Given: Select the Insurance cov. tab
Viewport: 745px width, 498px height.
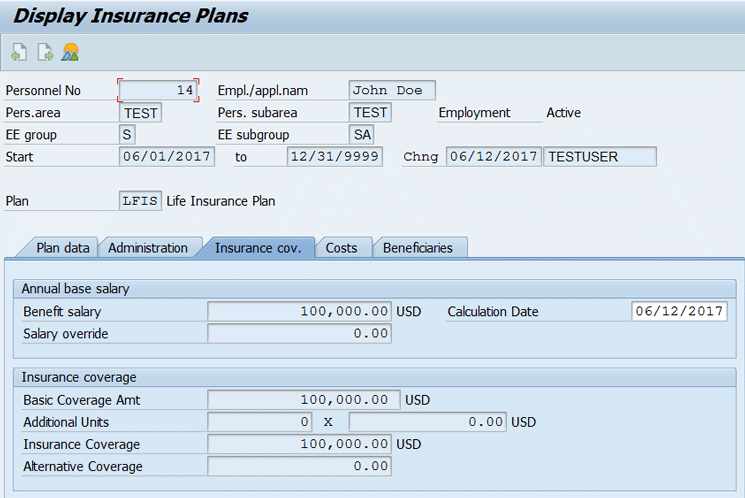Looking at the screenshot, I should coord(258,248).
